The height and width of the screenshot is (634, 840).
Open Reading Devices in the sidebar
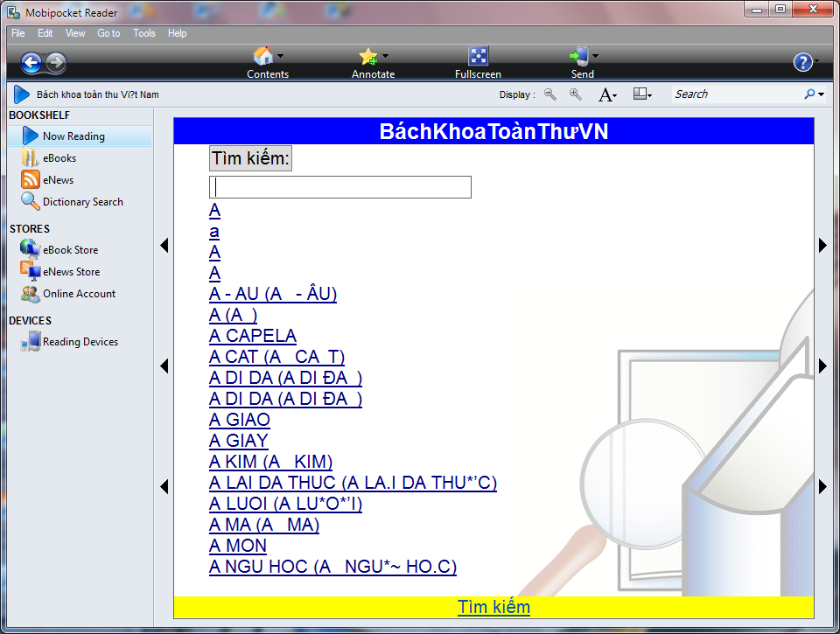(80, 342)
